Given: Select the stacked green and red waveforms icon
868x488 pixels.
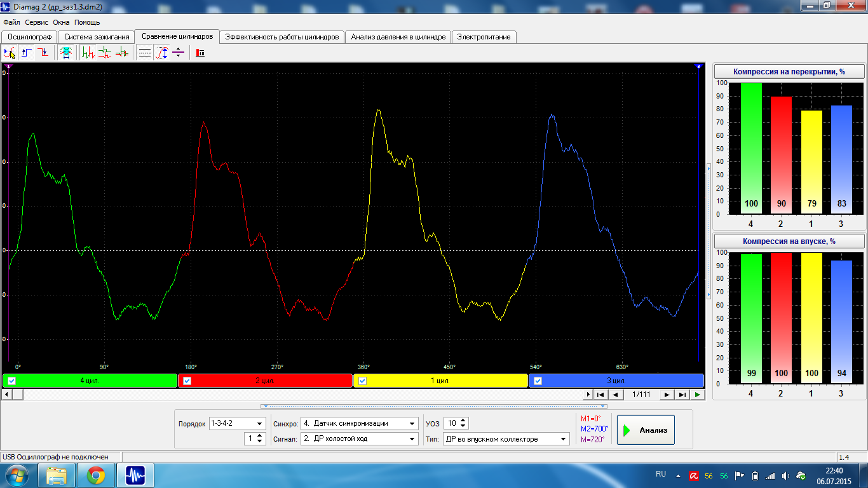Looking at the screenshot, I should (105, 53).
